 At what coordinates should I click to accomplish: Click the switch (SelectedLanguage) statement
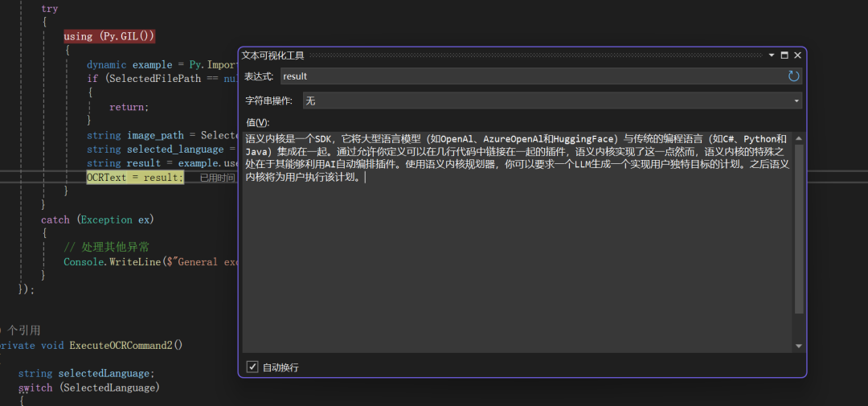(88, 388)
